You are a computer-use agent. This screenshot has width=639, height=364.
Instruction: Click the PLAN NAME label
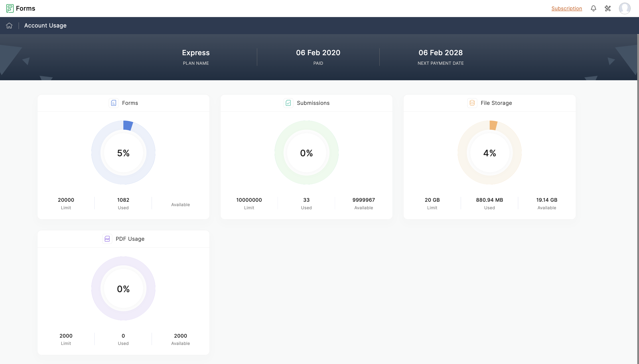coord(196,63)
